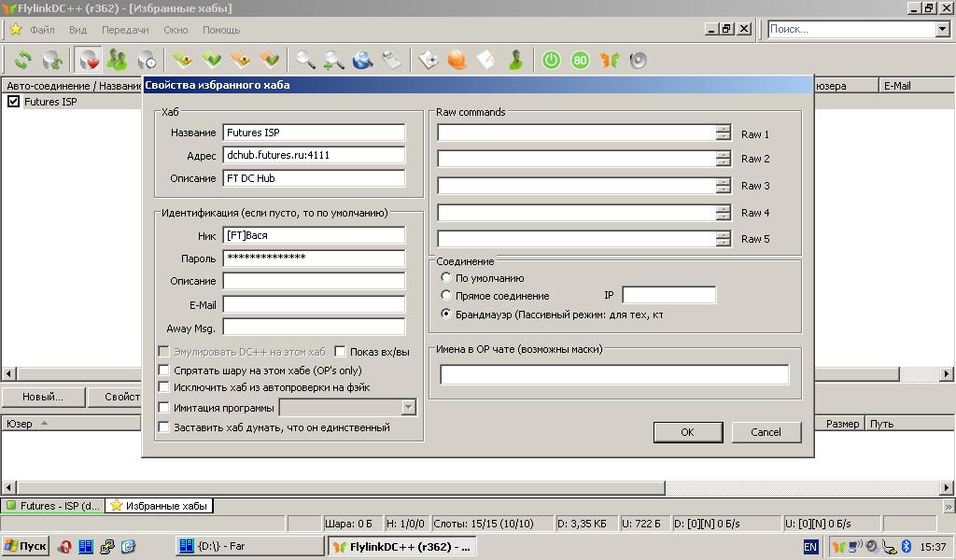Screen dimensions: 956x560
Task: Click the orange upload queue toolbar icon
Action: coord(240,60)
